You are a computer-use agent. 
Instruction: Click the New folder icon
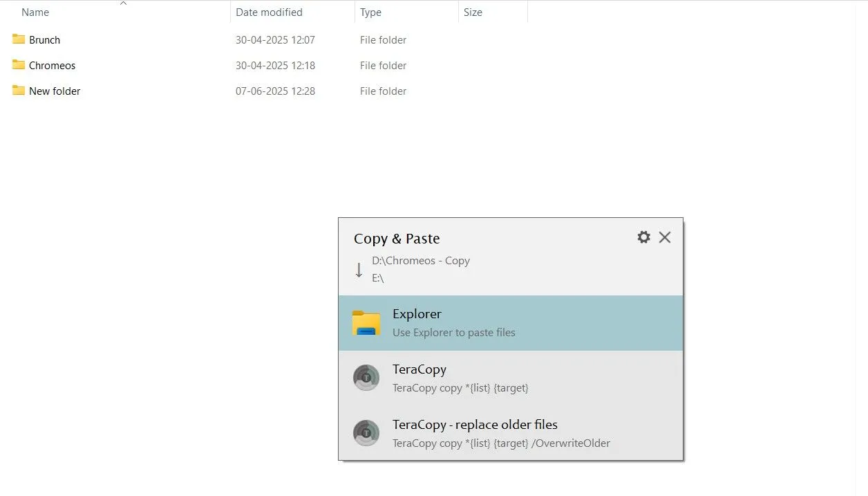coord(19,91)
